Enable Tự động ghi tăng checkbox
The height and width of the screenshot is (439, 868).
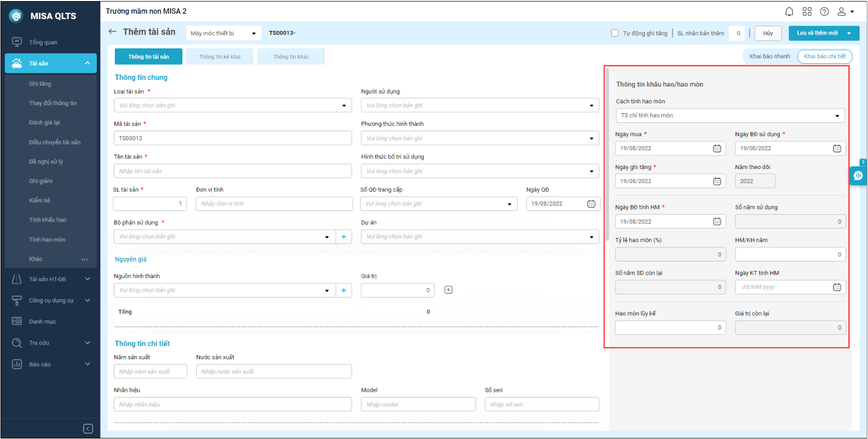coord(615,33)
